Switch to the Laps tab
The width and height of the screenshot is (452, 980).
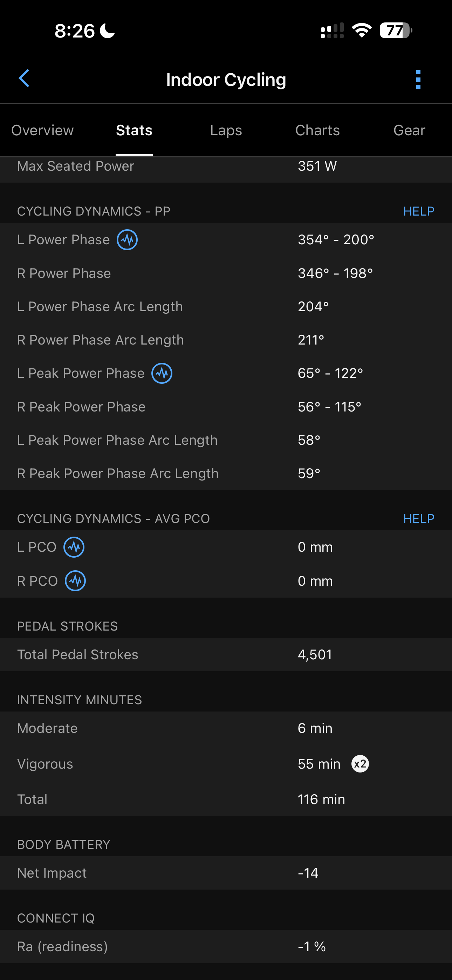click(226, 130)
